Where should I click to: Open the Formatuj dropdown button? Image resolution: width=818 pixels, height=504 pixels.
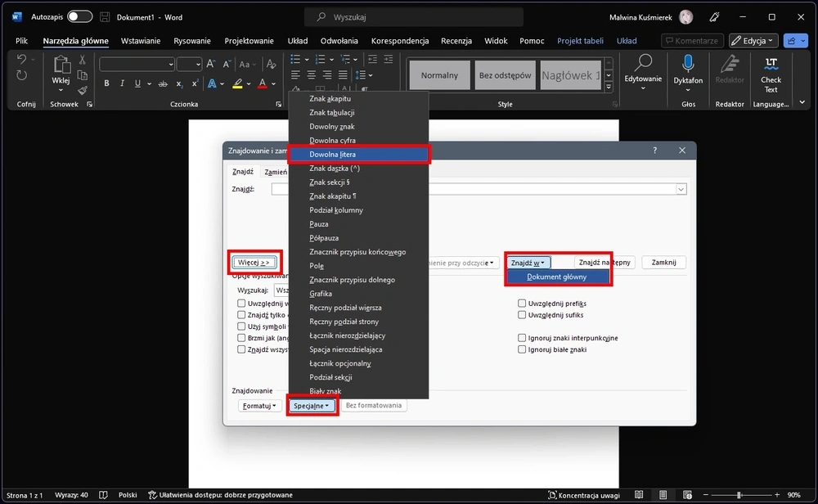click(259, 405)
